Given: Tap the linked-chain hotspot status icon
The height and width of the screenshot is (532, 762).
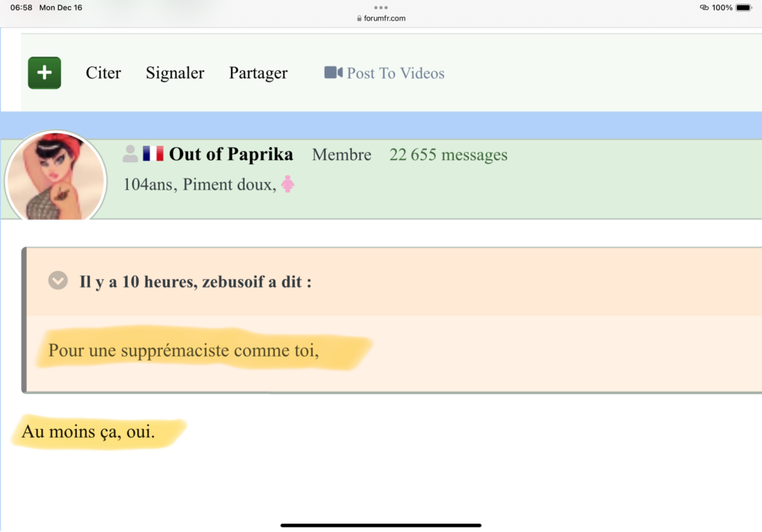Looking at the screenshot, I should pos(703,8).
